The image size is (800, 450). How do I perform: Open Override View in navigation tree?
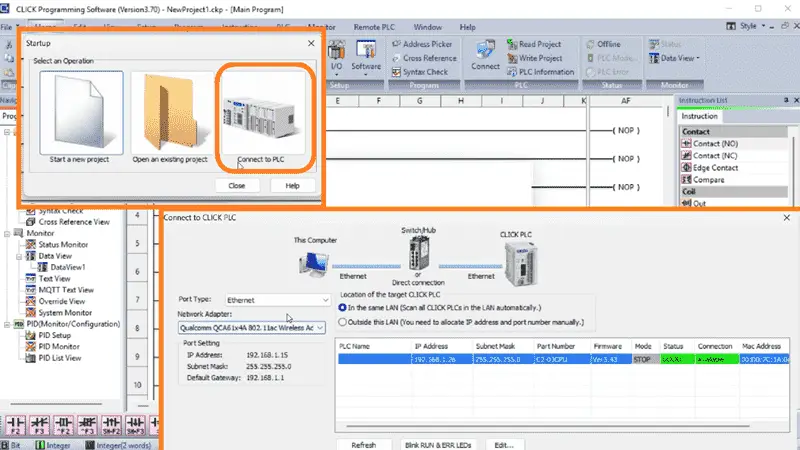tap(55, 302)
